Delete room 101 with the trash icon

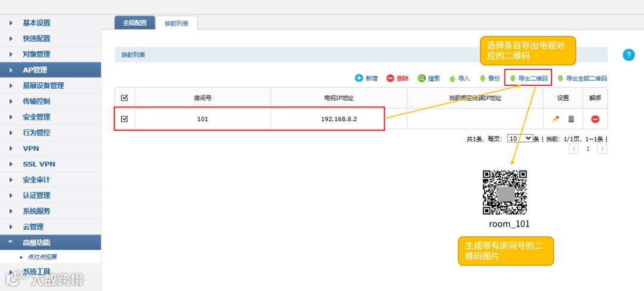tap(571, 119)
